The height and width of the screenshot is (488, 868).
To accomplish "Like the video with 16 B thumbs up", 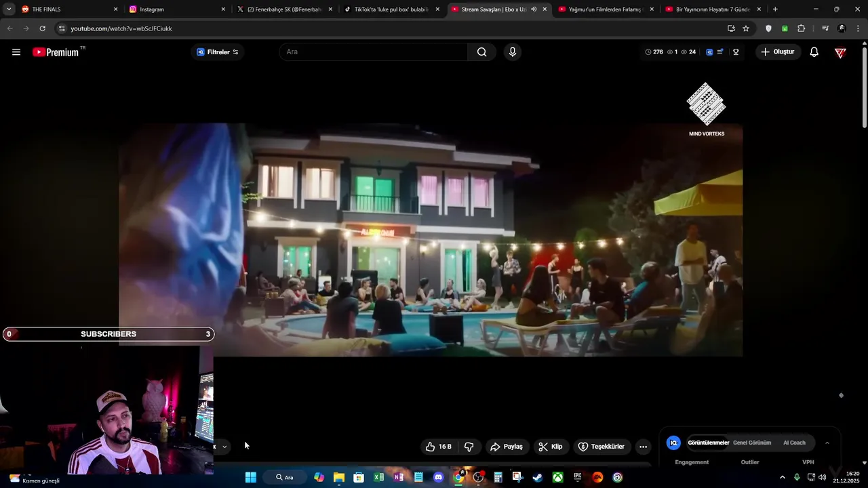I will (438, 447).
